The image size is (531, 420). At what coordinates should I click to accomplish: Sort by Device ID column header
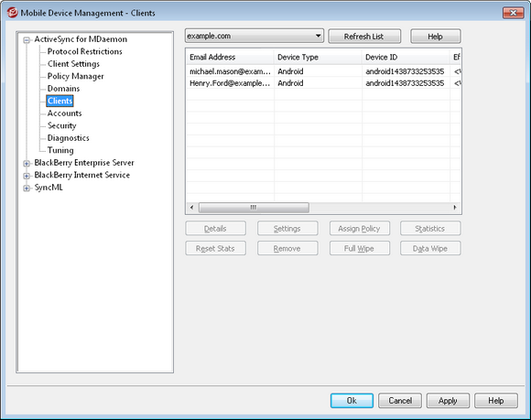coord(406,58)
